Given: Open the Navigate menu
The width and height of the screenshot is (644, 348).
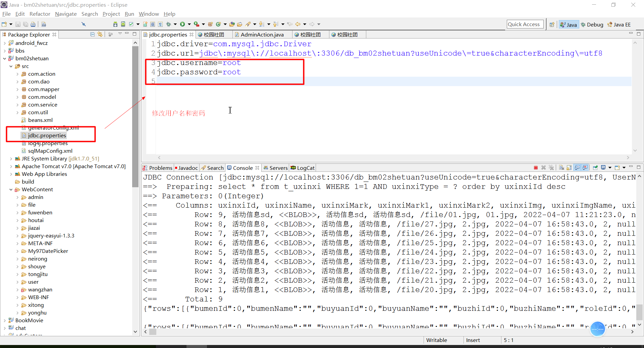Looking at the screenshot, I should (x=66, y=14).
